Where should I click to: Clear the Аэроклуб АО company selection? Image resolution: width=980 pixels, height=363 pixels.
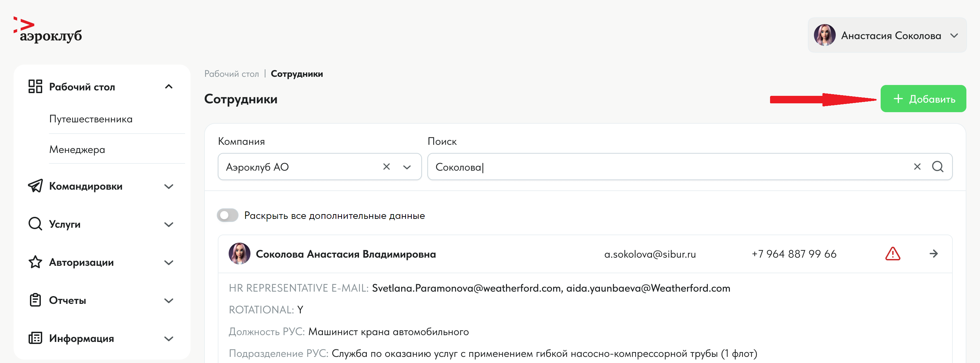coord(386,167)
